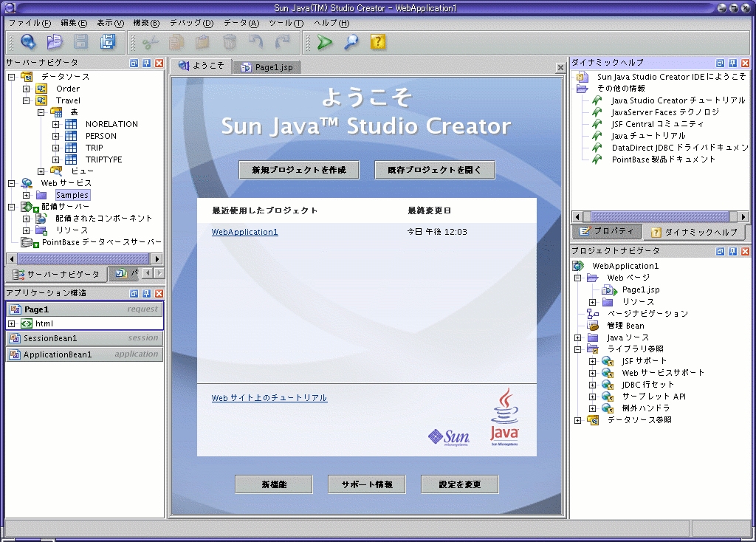Click the green run project arrow icon
This screenshot has width=756, height=542.
325,42
